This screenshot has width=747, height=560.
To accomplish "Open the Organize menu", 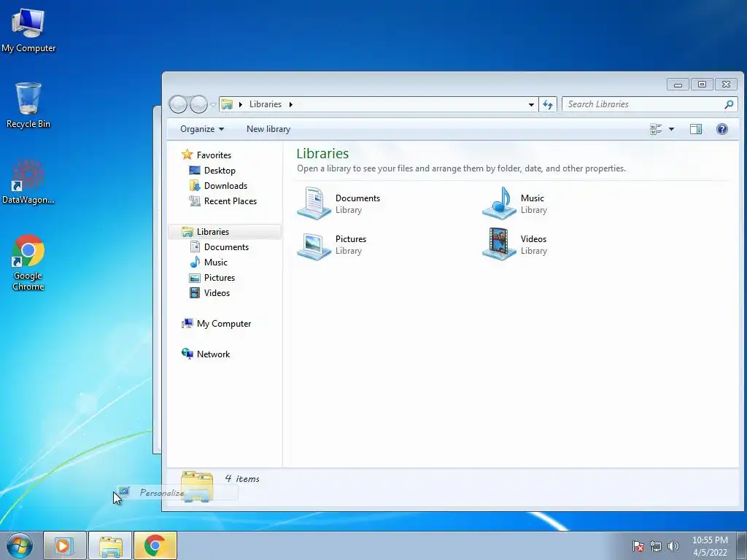I will click(202, 129).
